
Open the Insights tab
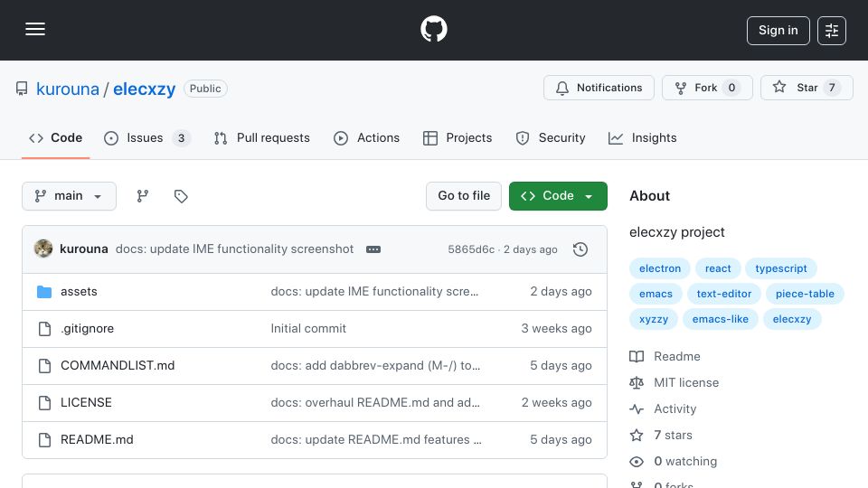coord(642,137)
